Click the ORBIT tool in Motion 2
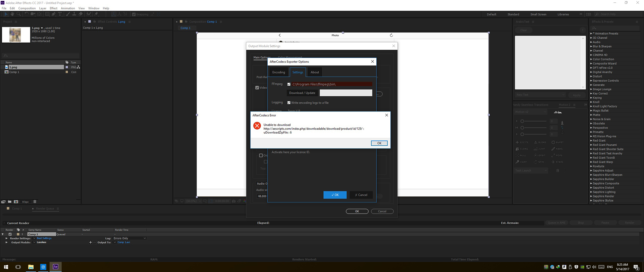Screen dimensions: 644x272 pos(539,155)
